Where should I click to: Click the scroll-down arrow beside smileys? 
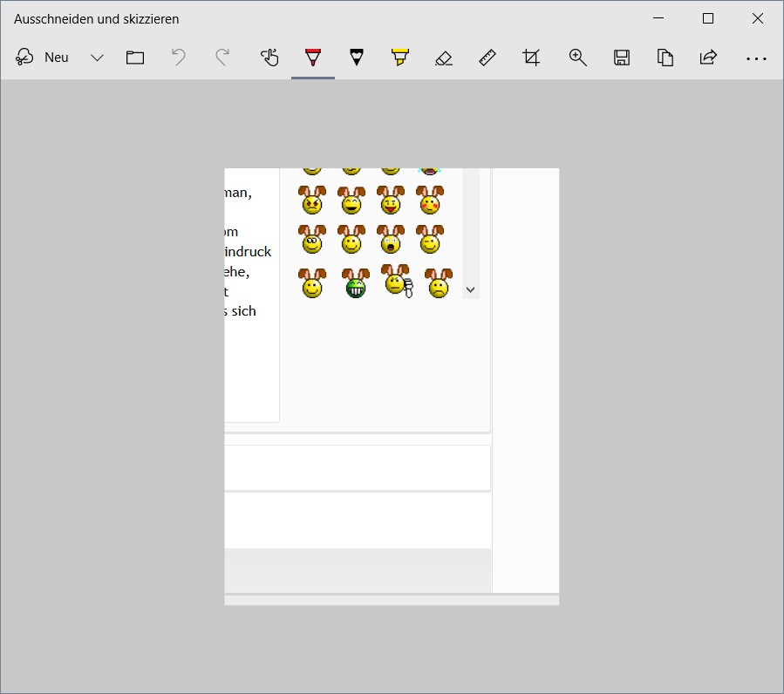pyautogui.click(x=471, y=289)
